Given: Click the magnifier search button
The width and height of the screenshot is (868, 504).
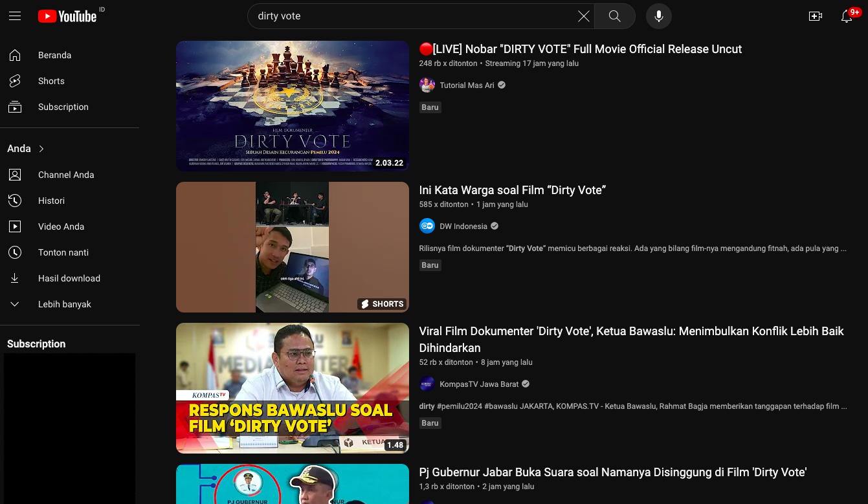Looking at the screenshot, I should click(614, 16).
